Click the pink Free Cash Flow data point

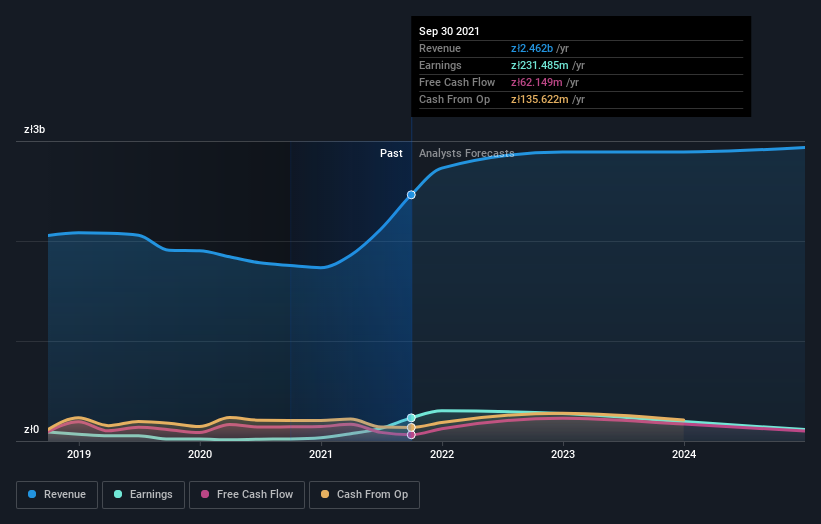coord(412,435)
